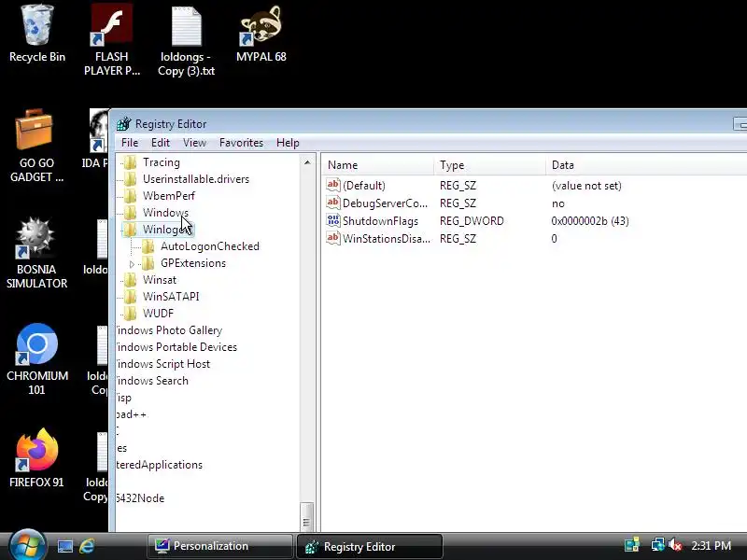Image resolution: width=747 pixels, height=560 pixels.
Task: Open the Windows Start orb
Action: (x=27, y=545)
